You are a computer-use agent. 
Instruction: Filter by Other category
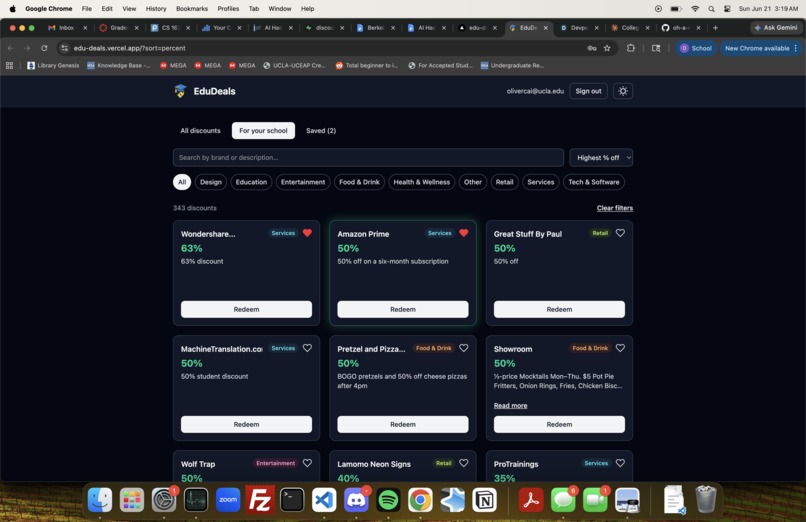click(473, 182)
